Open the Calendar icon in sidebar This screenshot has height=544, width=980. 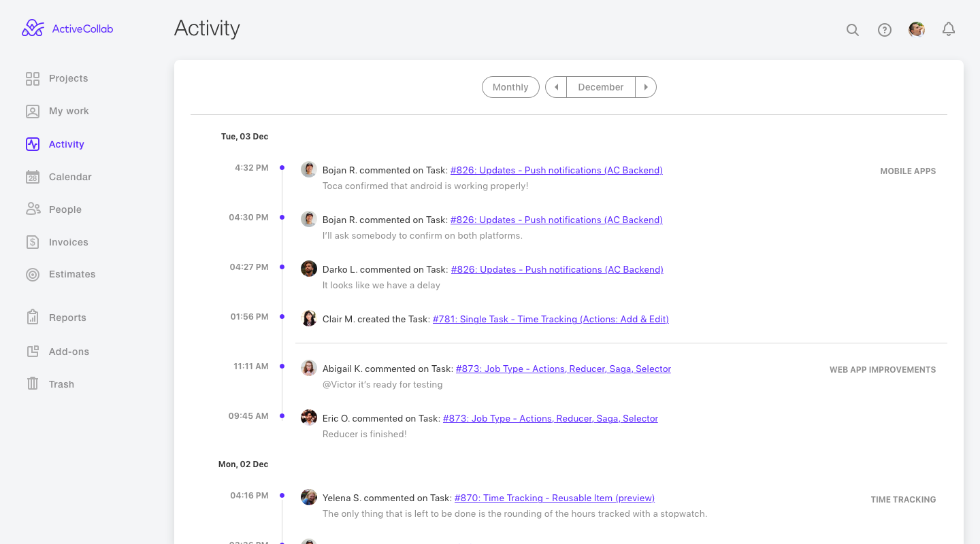click(x=33, y=177)
